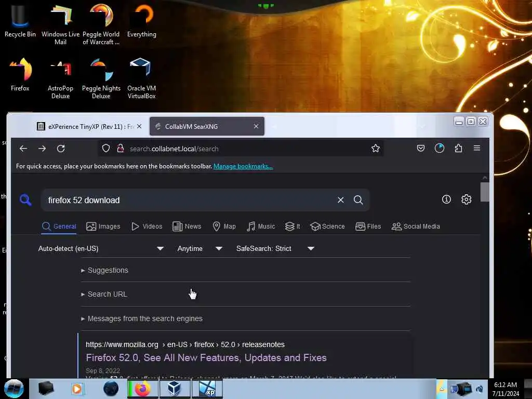
Task: Switch to the Social Media category
Action: [416, 227]
